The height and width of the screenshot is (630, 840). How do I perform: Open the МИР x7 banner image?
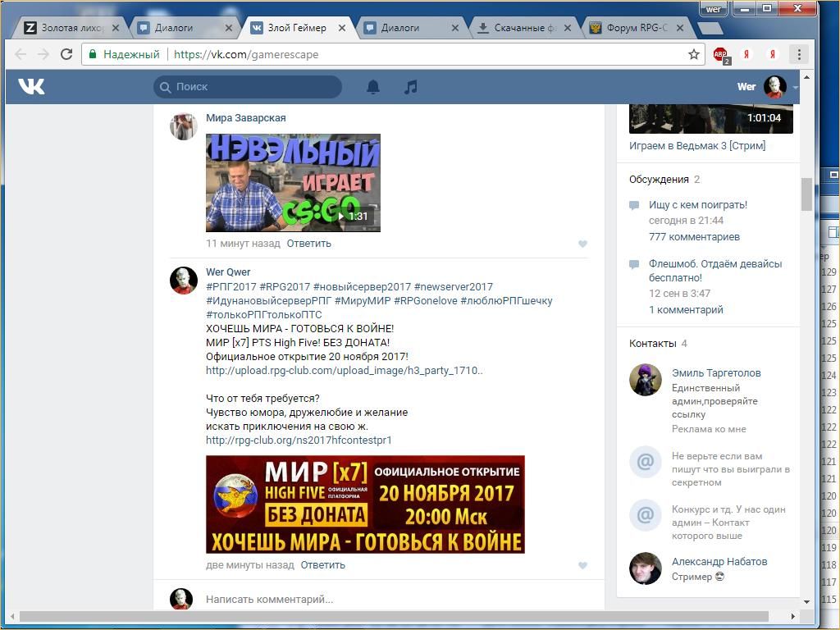click(x=365, y=504)
